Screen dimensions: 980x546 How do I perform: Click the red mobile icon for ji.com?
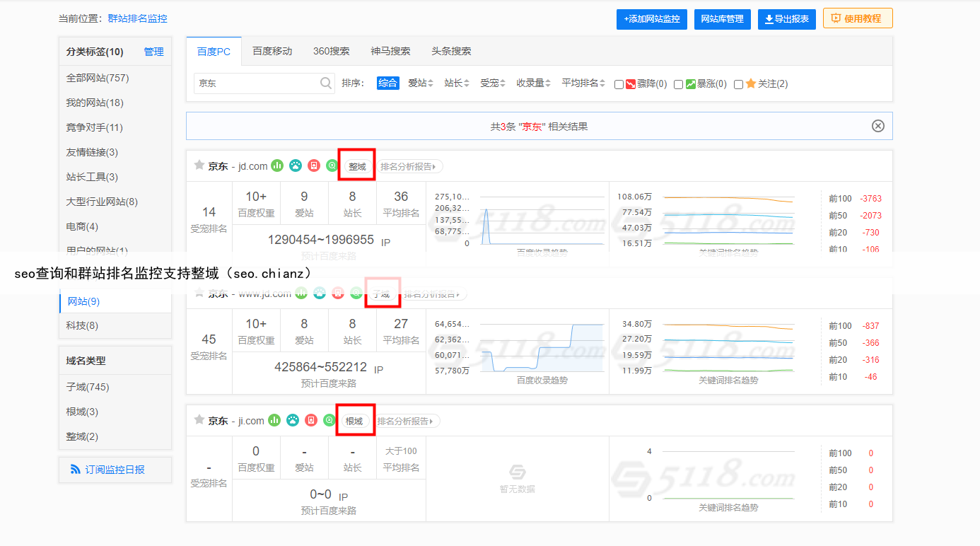tap(311, 420)
